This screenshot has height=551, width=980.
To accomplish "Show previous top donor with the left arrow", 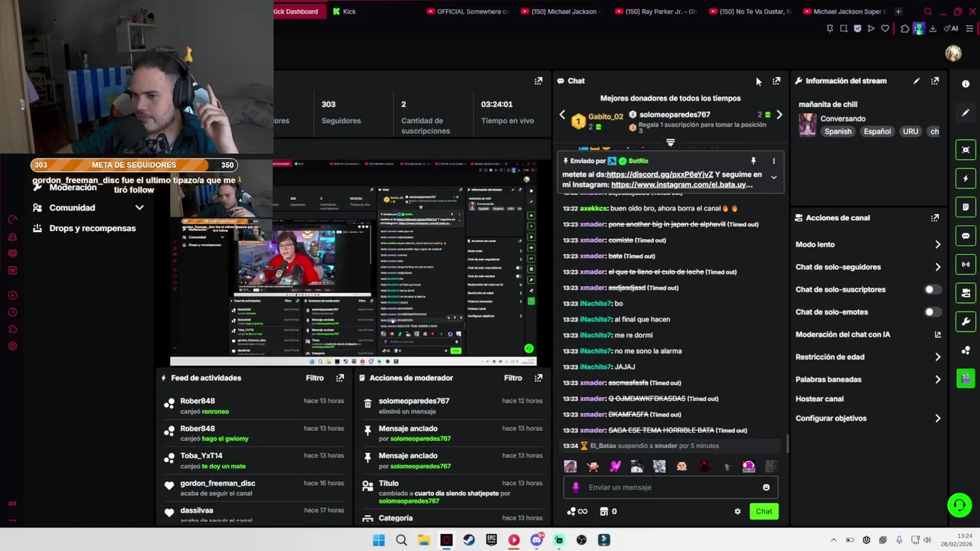I will point(562,115).
